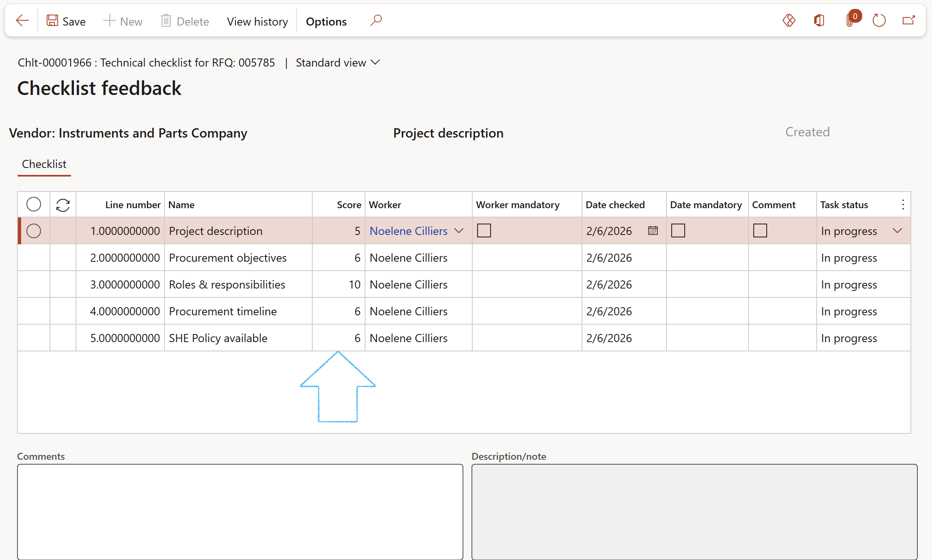Expand the Worker dropdown for Noelene Cilliers
Viewport: 932px width, 560px height.
coord(459,230)
